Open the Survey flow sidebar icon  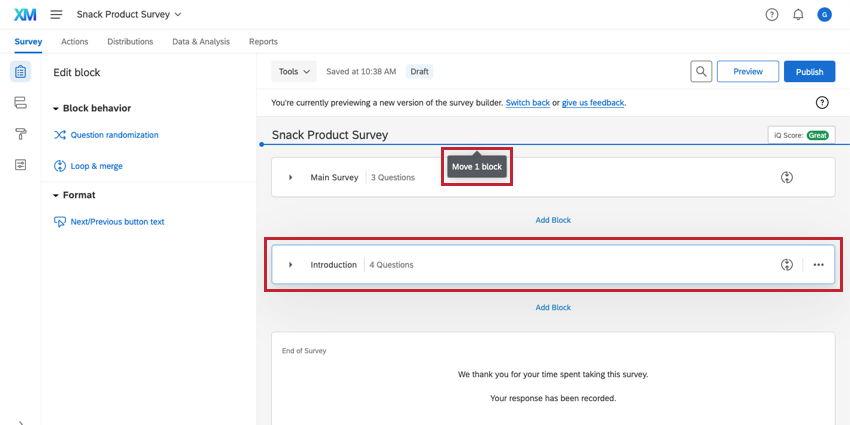[20, 103]
